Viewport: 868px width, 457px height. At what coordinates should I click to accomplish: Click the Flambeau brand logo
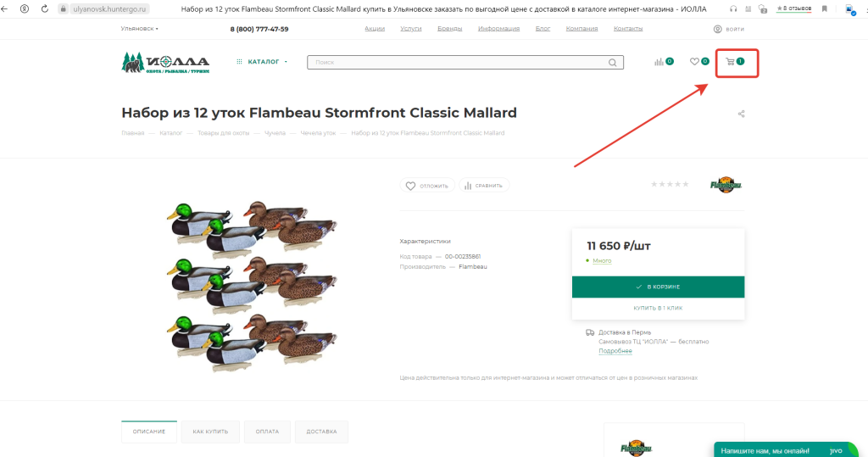click(x=725, y=184)
